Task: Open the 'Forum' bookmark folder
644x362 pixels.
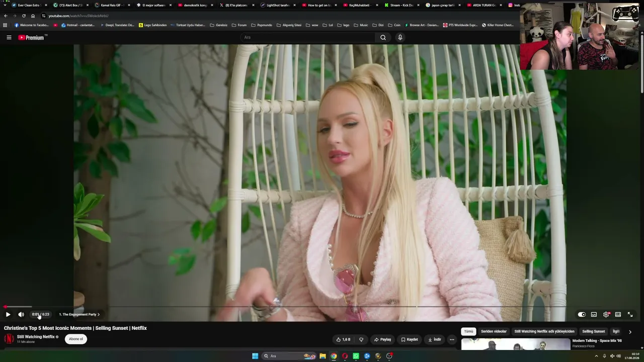Action: tap(239, 25)
